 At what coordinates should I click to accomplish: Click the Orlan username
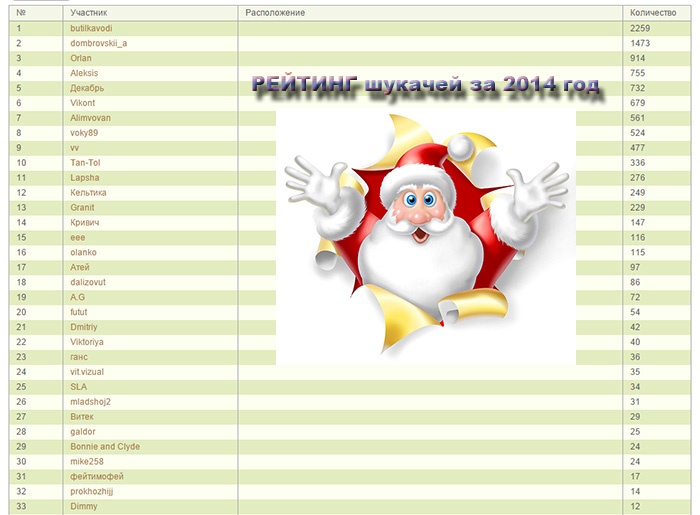coord(81,58)
